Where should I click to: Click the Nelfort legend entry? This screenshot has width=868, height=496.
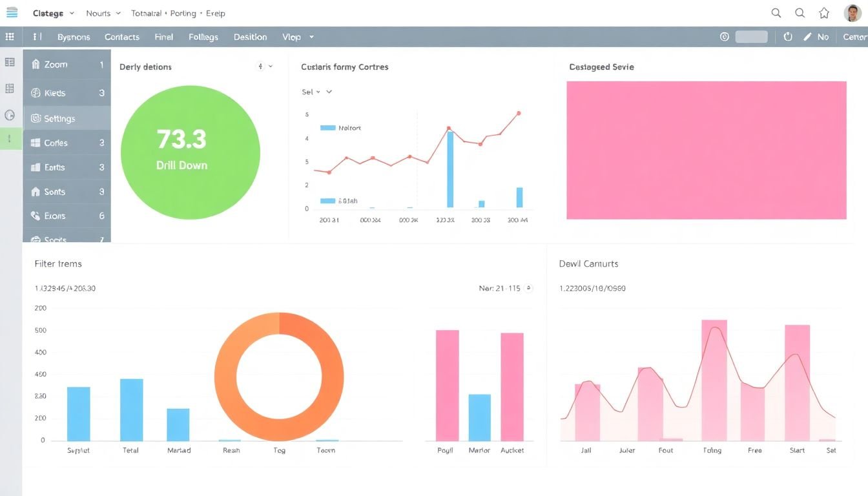pos(340,128)
